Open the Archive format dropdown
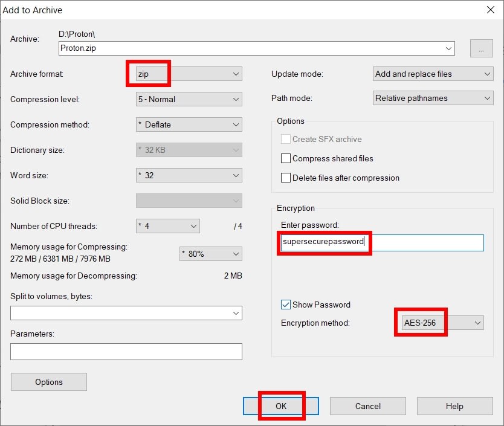 point(189,74)
